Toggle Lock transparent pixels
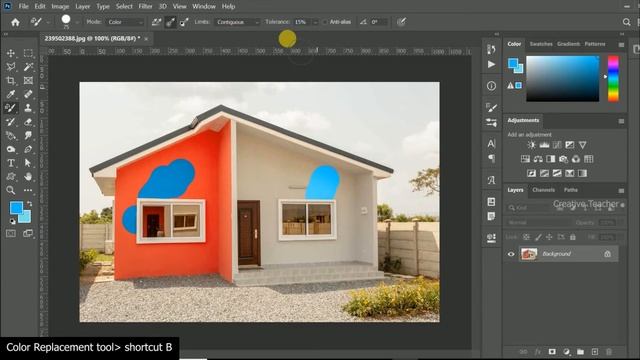The image size is (640, 360). point(527,237)
